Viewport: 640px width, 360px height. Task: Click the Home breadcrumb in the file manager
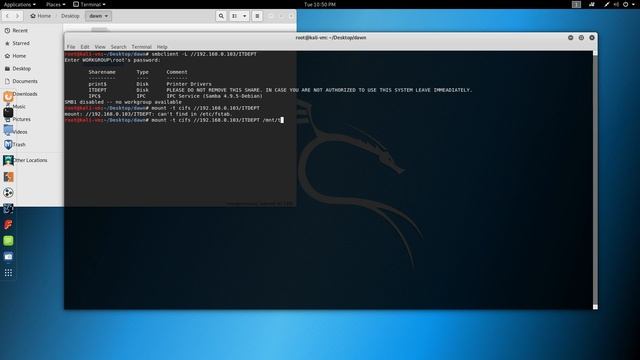tap(40, 16)
